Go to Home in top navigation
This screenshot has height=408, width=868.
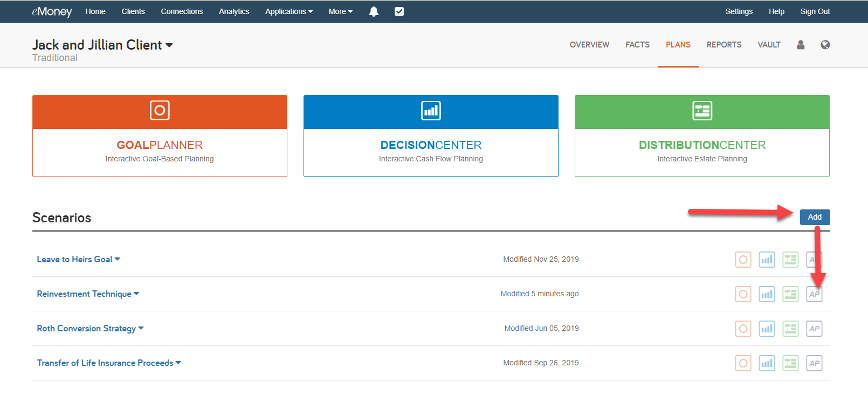(x=95, y=11)
